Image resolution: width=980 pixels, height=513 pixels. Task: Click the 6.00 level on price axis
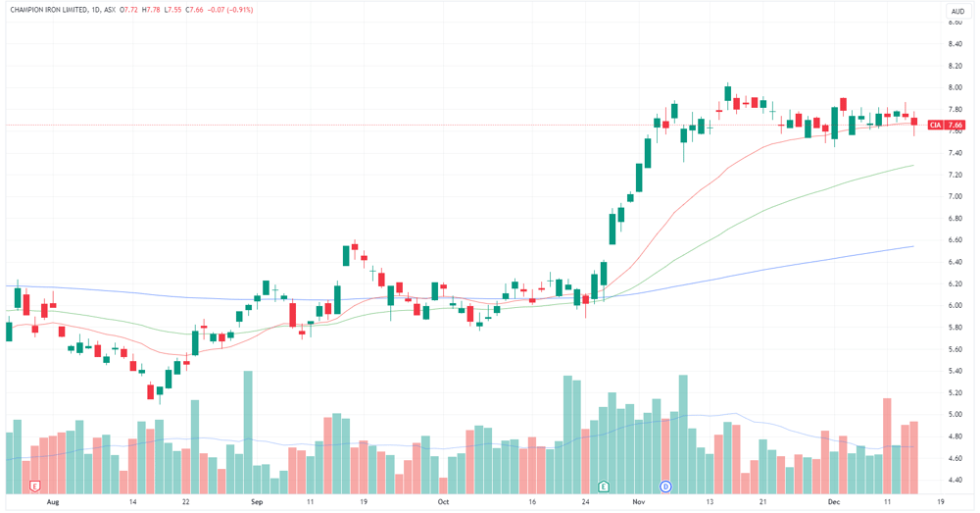point(955,306)
